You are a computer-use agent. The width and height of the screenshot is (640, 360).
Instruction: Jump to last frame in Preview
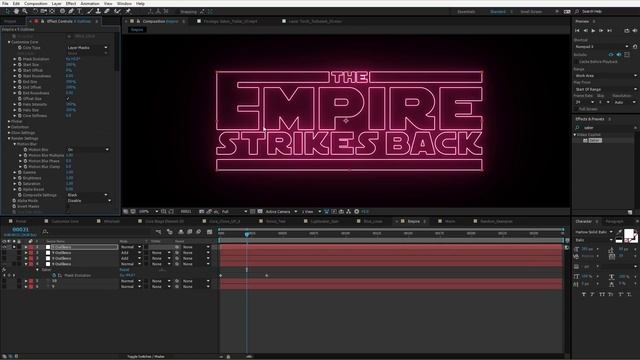(609, 31)
